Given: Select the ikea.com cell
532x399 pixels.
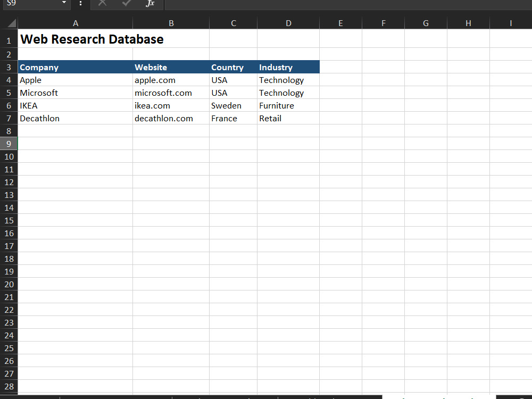Looking at the screenshot, I should pos(171,105).
